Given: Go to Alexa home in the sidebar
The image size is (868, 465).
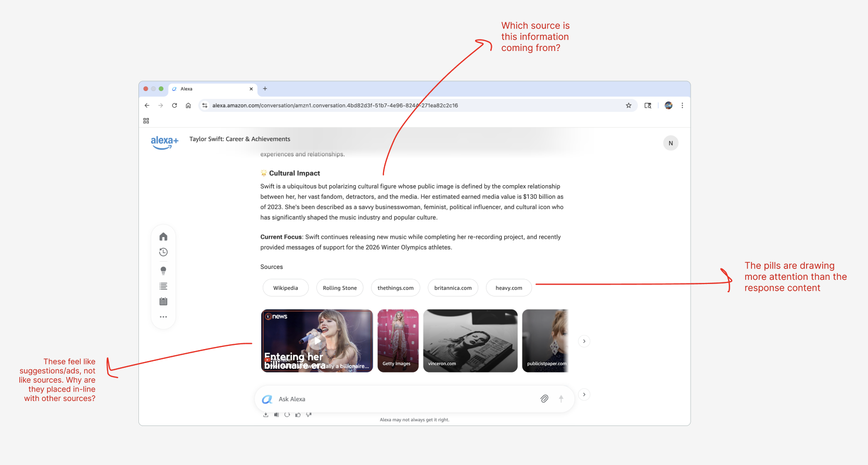Looking at the screenshot, I should point(163,237).
